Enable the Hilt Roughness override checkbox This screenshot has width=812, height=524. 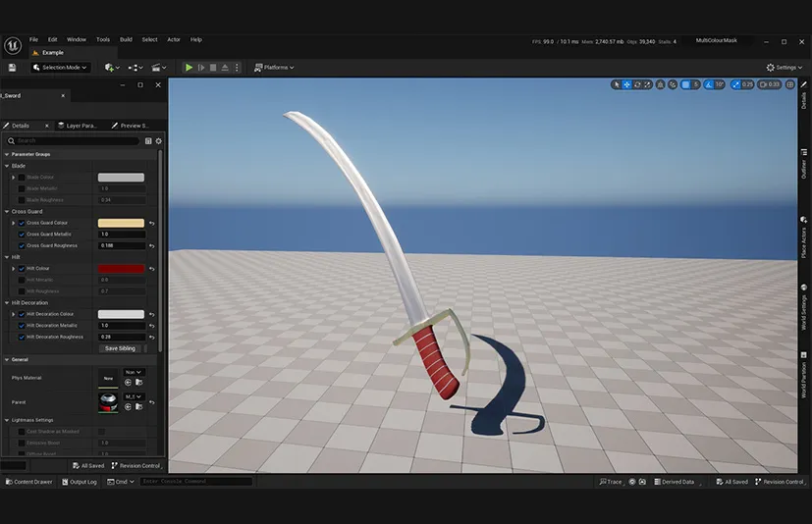(22, 291)
